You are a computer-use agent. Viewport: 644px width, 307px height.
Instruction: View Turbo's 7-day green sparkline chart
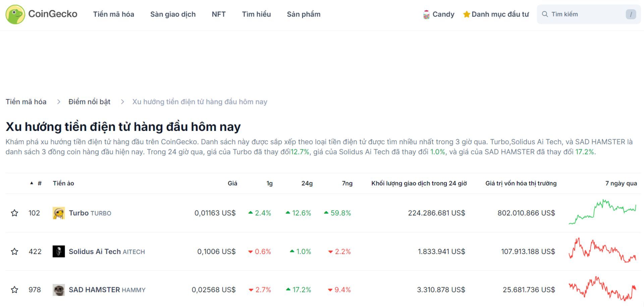[x=602, y=212]
